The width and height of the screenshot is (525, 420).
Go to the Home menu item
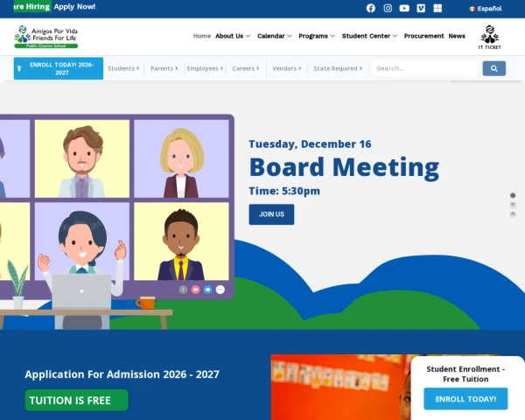click(202, 36)
